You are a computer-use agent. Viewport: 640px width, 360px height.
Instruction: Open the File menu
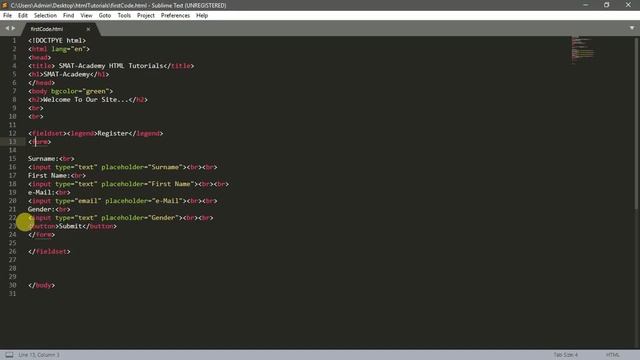pyautogui.click(x=7, y=16)
